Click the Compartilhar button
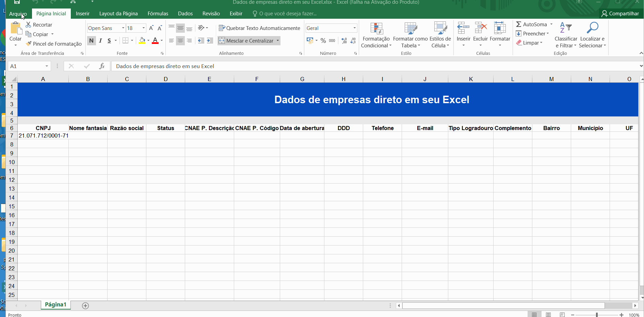Viewport: 644px width, 317px height. pos(620,14)
